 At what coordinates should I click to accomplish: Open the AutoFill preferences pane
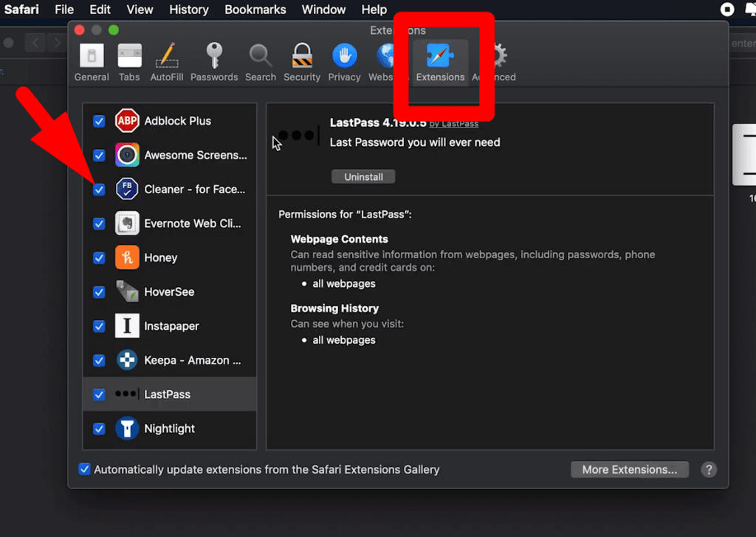tap(166, 63)
